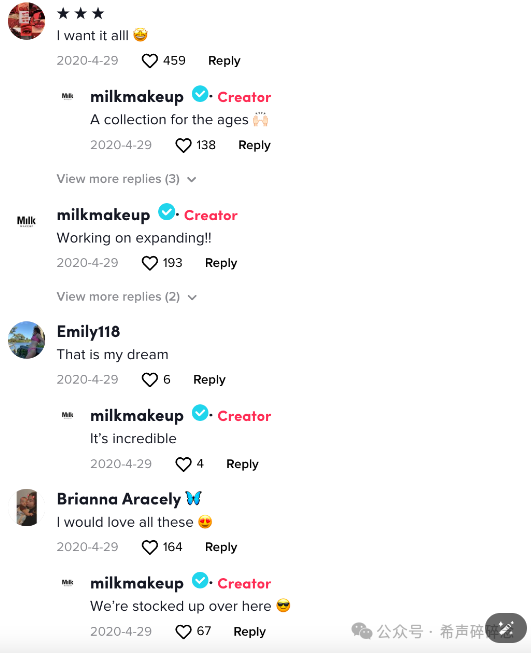Like the 'Working on expanding!!' comment
This screenshot has height=653, width=531.
[150, 263]
